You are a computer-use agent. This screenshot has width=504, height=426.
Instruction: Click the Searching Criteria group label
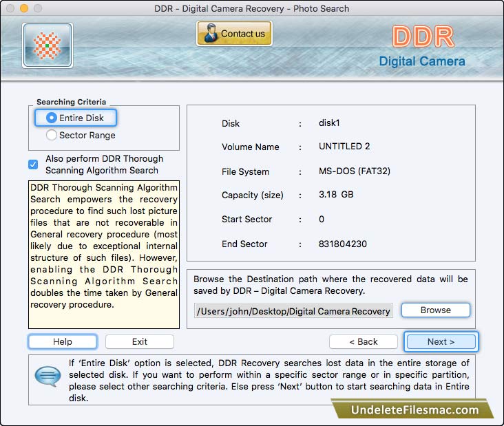click(x=72, y=102)
